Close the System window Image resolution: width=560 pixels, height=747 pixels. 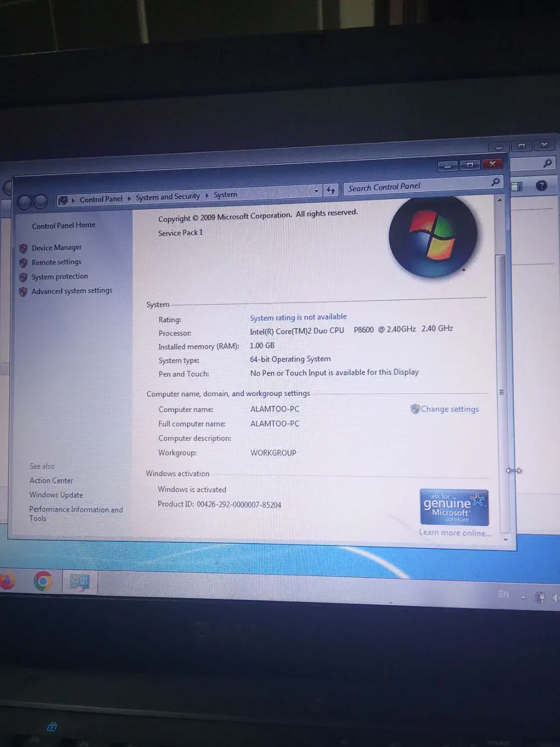pyautogui.click(x=492, y=163)
